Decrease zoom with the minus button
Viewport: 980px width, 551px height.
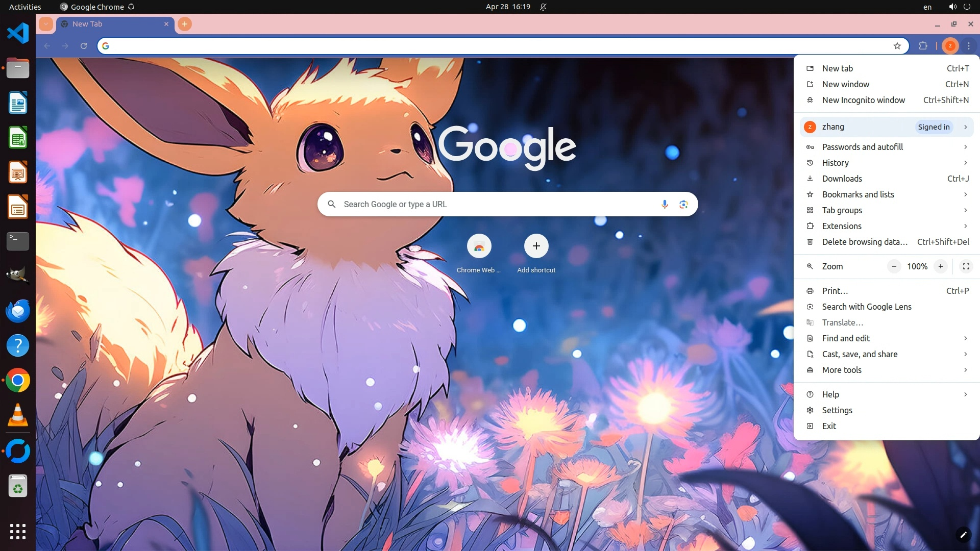point(894,266)
